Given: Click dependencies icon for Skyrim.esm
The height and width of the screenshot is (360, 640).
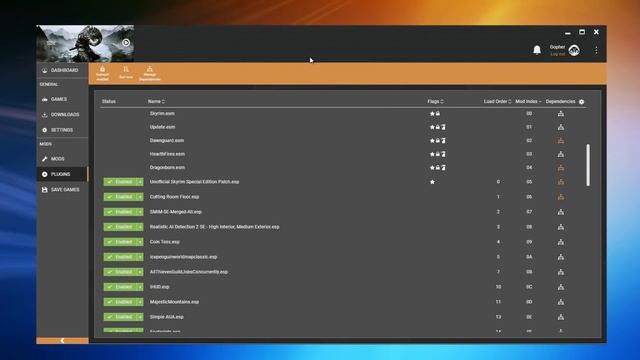Looking at the screenshot, I should click(x=561, y=113).
